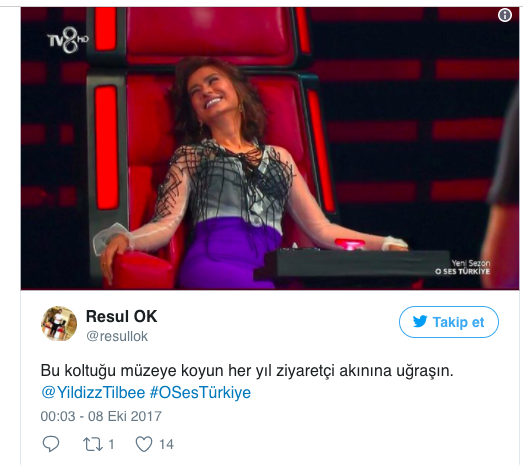Click the reply speech bubble icon
Viewport: 523px width, 470px height.
(x=51, y=444)
